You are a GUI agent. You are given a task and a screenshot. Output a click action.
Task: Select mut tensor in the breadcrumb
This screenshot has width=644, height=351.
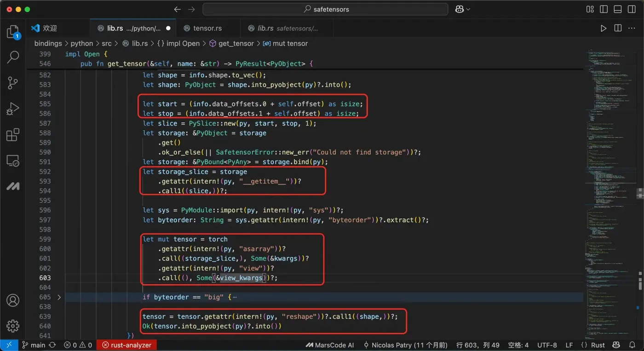285,43
